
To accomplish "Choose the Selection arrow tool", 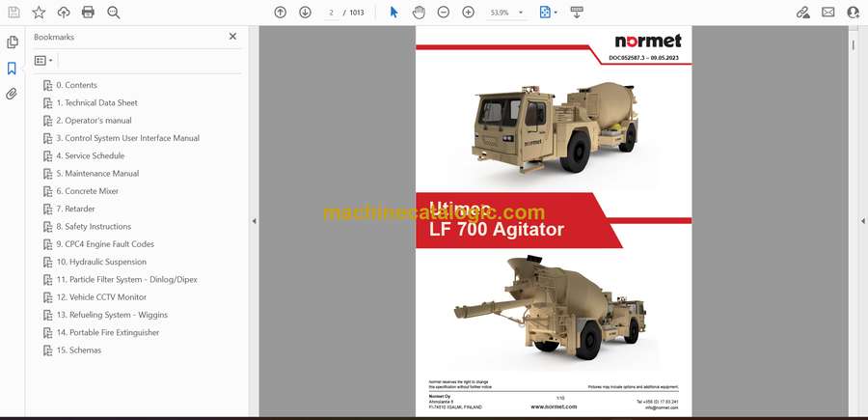I will (x=393, y=13).
